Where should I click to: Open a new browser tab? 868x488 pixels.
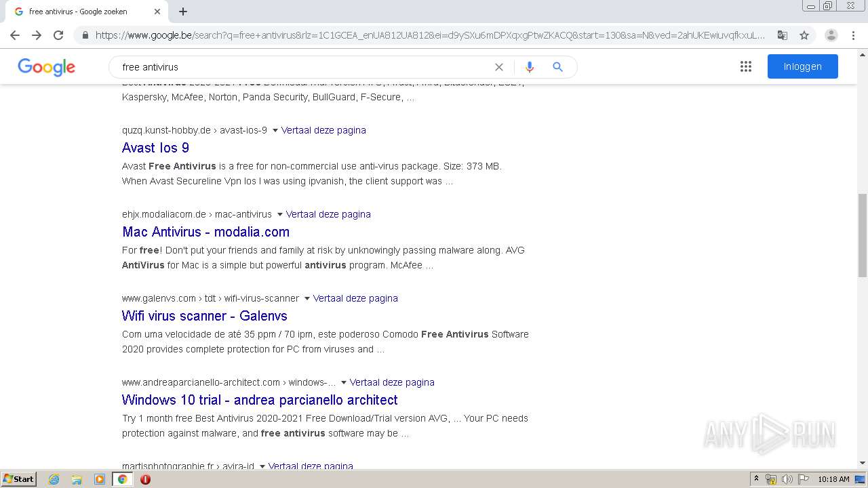(183, 12)
